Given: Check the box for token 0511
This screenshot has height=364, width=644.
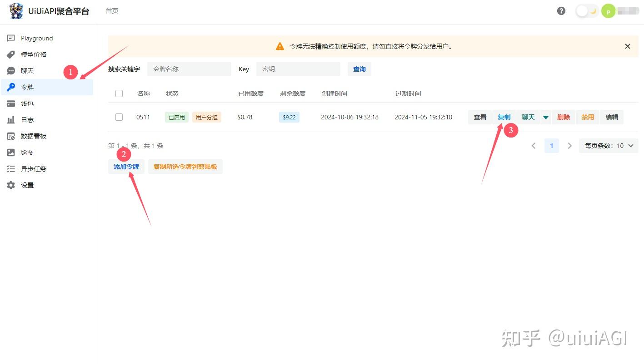Looking at the screenshot, I should tap(119, 117).
